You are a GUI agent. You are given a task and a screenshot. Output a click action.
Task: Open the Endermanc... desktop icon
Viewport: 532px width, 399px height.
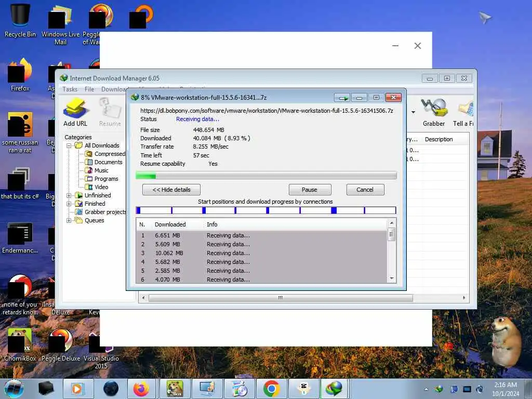tap(20, 238)
